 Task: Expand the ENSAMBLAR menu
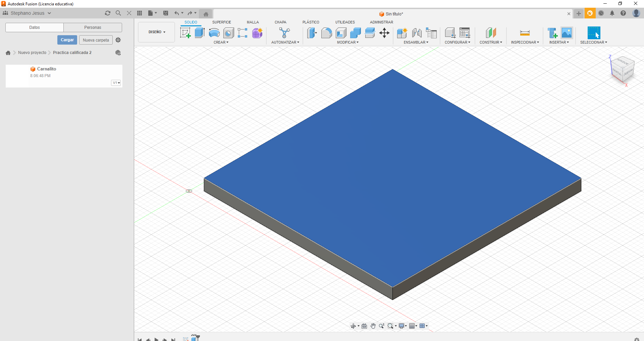(416, 42)
